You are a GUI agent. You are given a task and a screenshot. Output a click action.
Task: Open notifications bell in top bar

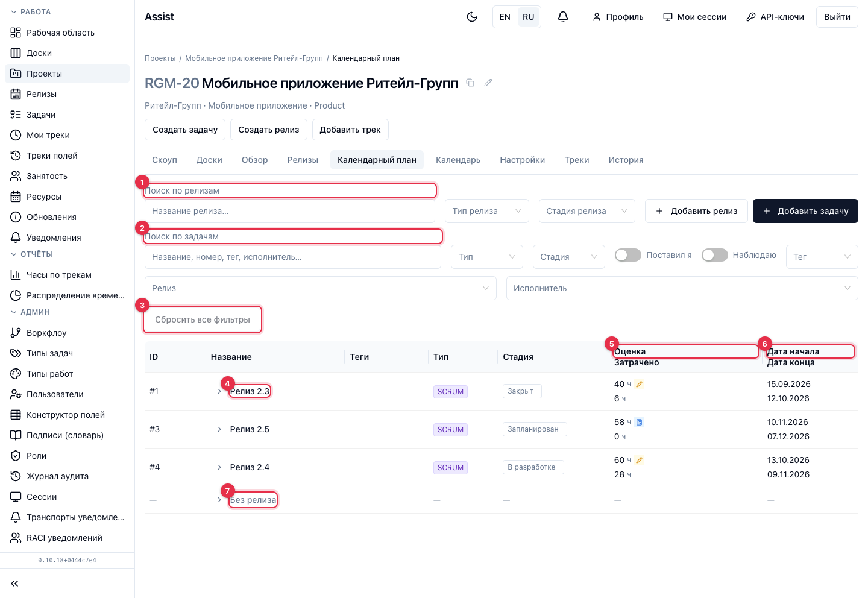click(563, 17)
